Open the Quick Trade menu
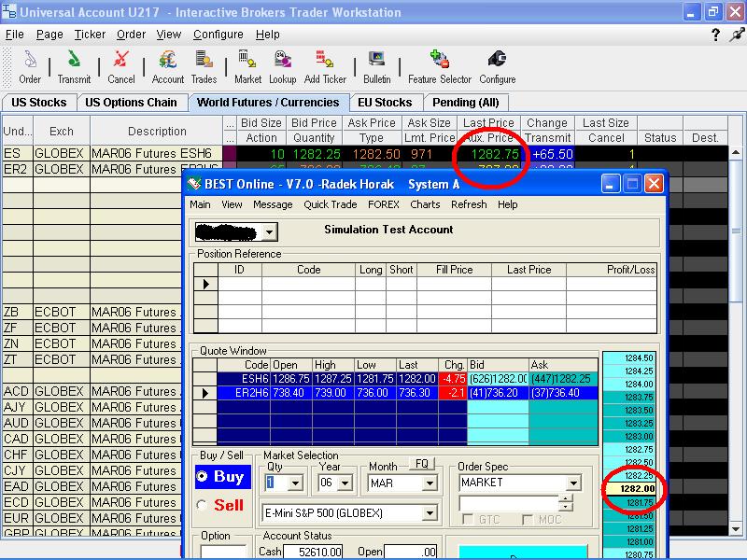747x560 pixels. coord(330,204)
